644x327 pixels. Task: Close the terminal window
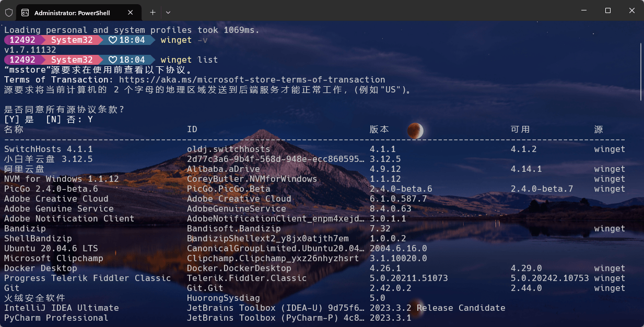tap(632, 10)
